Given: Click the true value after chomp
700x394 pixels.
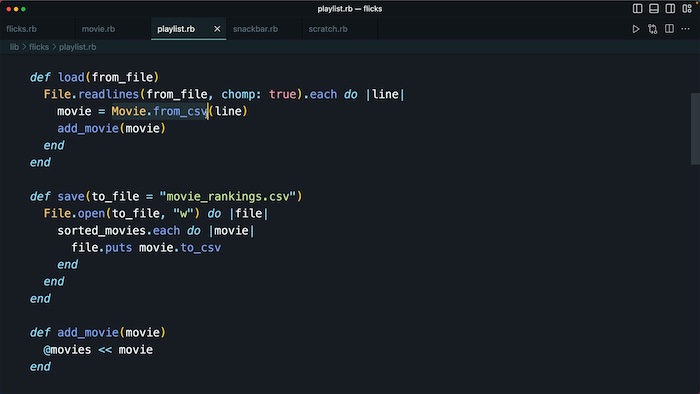Looking at the screenshot, I should click(x=283, y=94).
